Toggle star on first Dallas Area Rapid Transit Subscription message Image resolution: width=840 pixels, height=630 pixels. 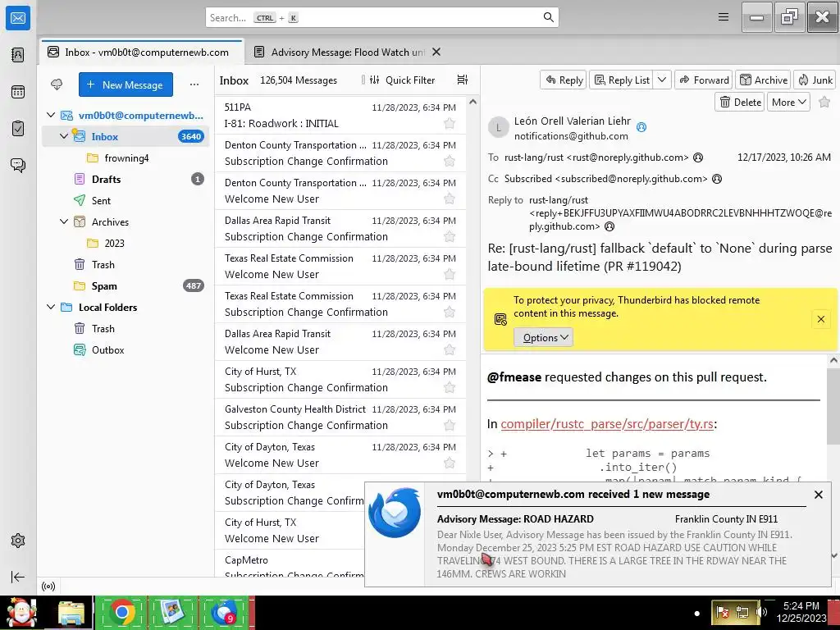(450, 237)
